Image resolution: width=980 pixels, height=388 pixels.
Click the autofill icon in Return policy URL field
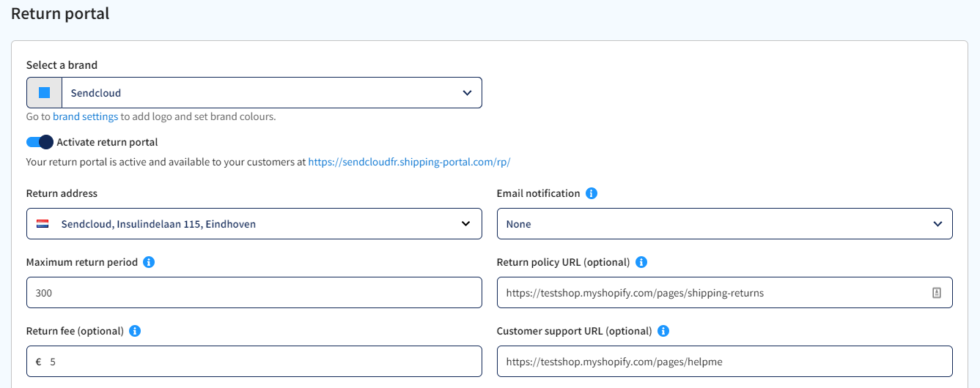tap(936, 293)
